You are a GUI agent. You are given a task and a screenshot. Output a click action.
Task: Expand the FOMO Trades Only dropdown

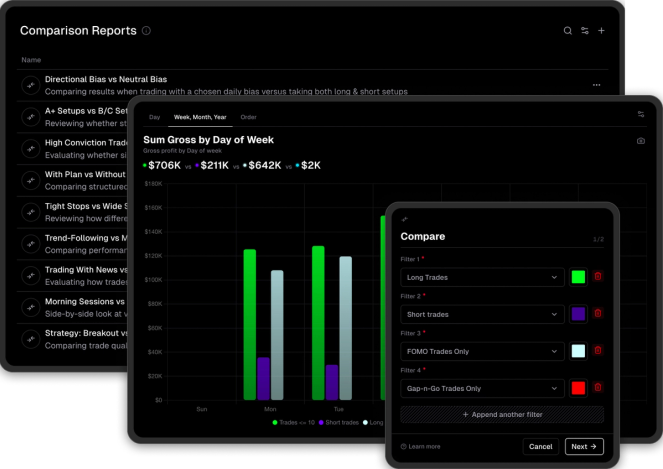pos(482,351)
